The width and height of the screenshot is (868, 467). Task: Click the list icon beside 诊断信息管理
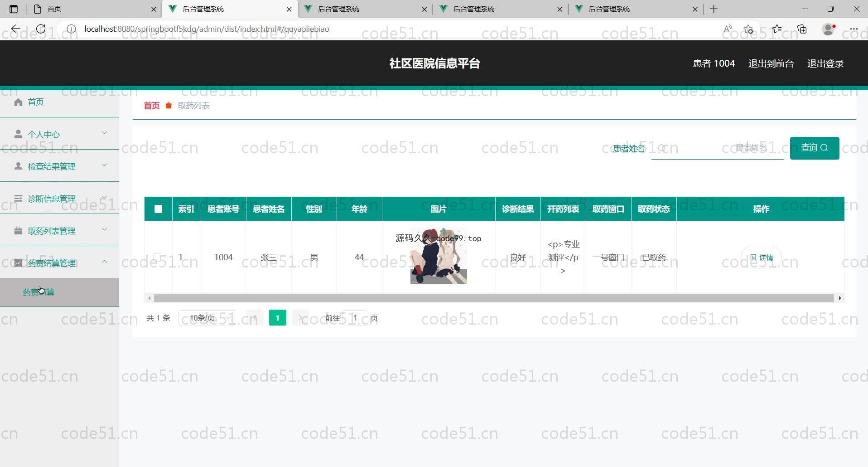pyautogui.click(x=18, y=199)
